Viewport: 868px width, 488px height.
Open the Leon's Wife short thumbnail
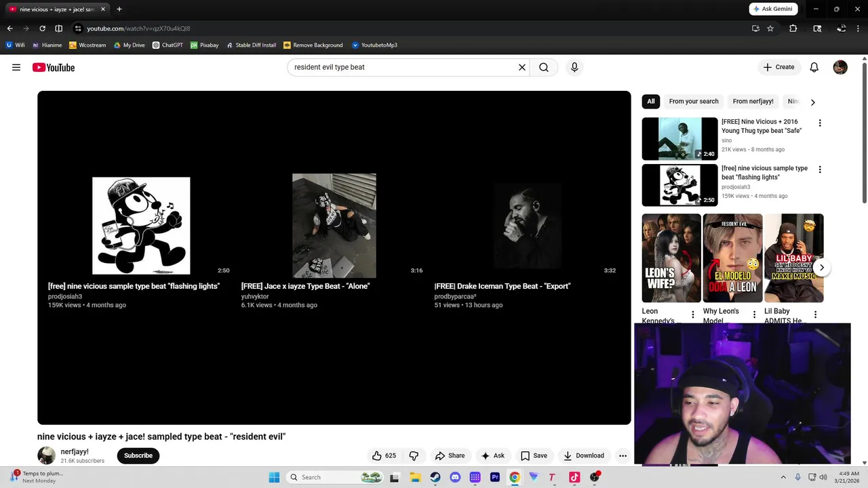point(671,258)
